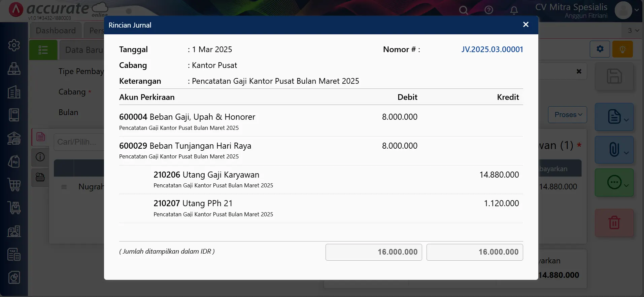This screenshot has height=297, width=644.
Task: Open the help question mark icon
Action: (x=489, y=10)
